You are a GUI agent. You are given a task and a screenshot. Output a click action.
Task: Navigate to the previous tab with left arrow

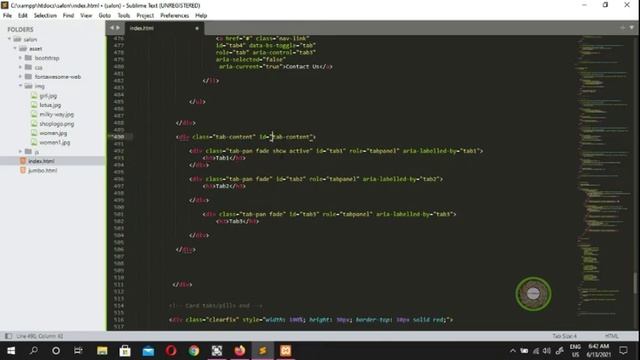click(112, 28)
